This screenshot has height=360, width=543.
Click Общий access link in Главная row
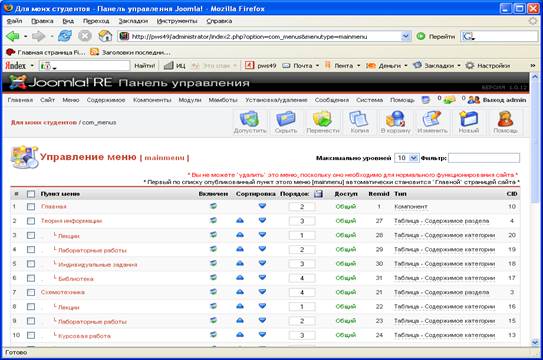[346, 207]
